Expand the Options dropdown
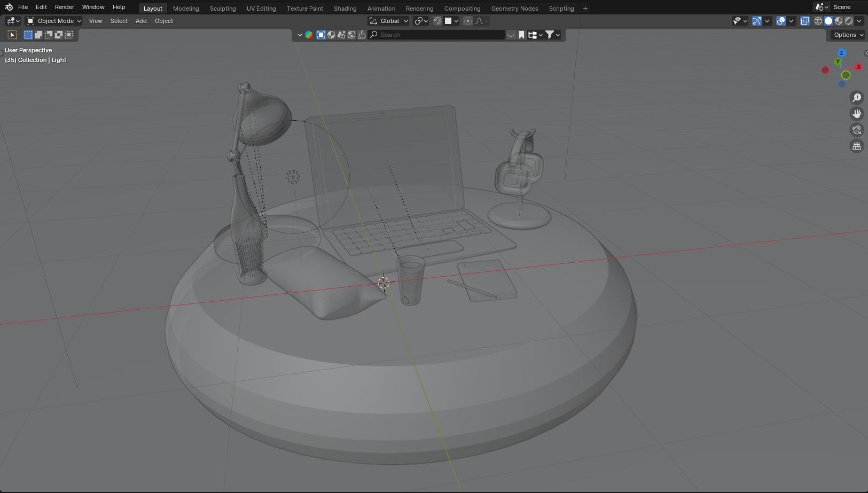This screenshot has width=868, height=493. coord(848,35)
